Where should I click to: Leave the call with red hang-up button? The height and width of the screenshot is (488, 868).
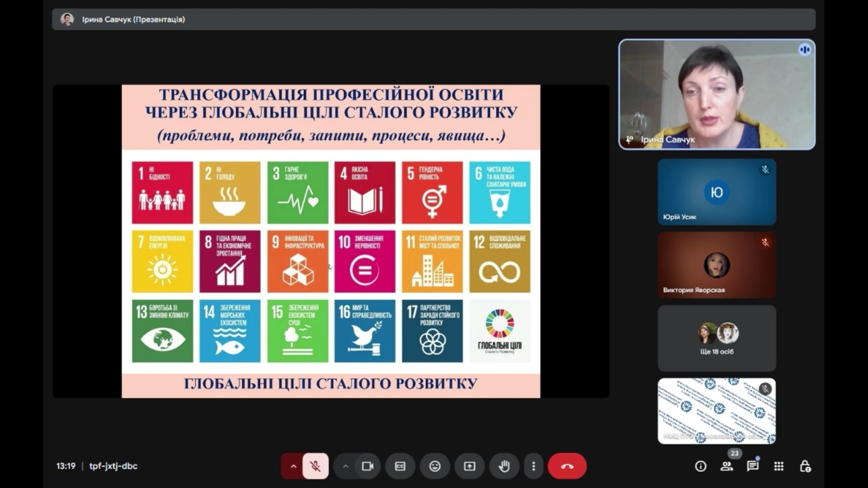(567, 466)
